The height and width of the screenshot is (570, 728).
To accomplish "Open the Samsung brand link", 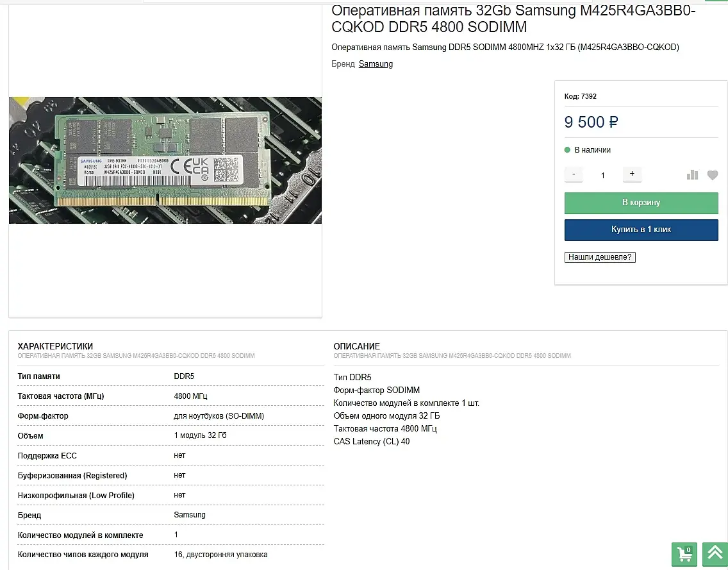I will click(x=376, y=64).
